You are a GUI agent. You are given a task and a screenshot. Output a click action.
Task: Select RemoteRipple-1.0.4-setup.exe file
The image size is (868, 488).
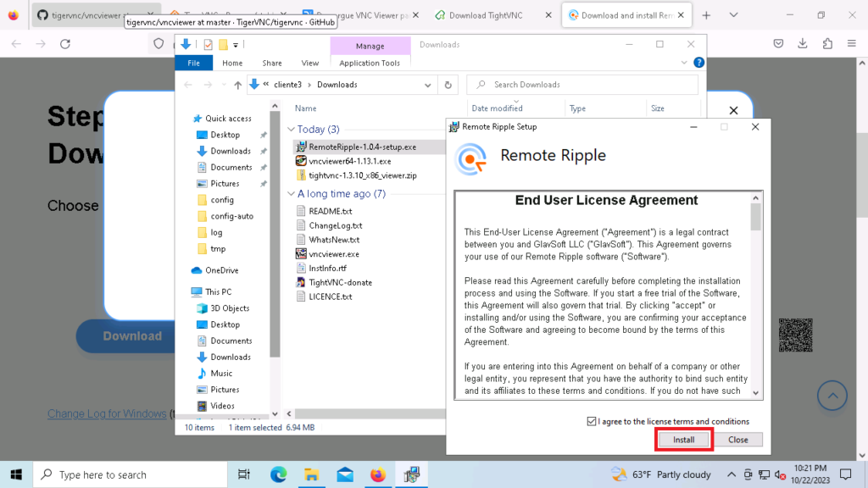tap(362, 147)
